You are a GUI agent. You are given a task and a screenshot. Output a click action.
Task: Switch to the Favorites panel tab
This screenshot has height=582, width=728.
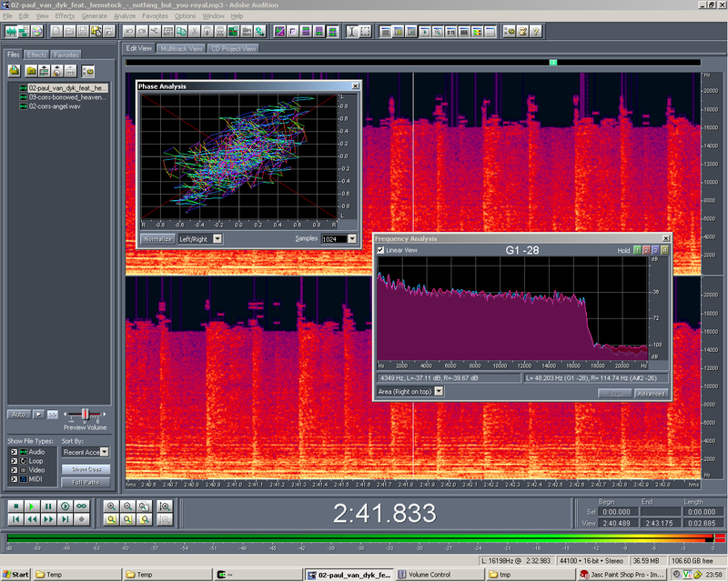pos(66,55)
